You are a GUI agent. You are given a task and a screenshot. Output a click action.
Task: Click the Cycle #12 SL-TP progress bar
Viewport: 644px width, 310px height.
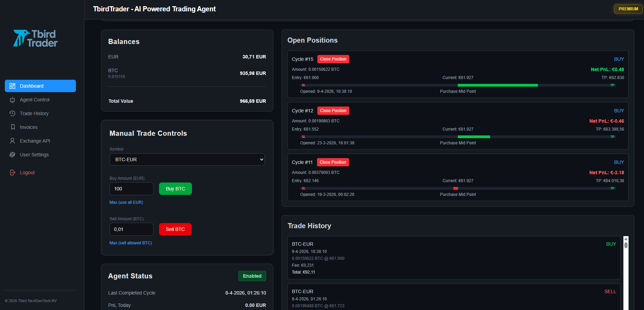pyautogui.click(x=458, y=137)
